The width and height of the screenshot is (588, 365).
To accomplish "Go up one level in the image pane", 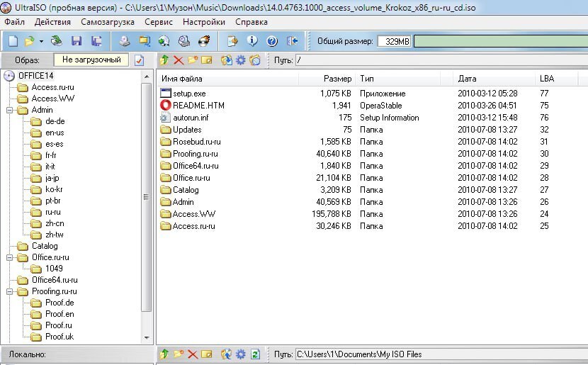I will pos(164,60).
